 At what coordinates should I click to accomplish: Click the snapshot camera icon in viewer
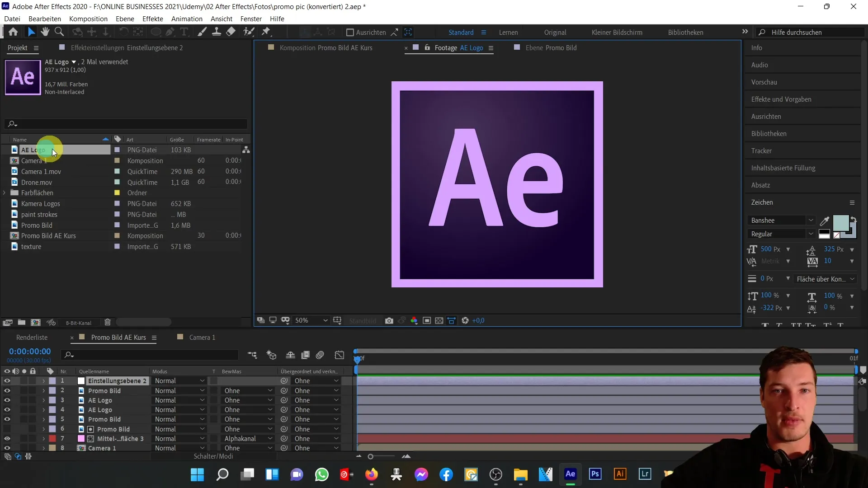click(x=389, y=320)
